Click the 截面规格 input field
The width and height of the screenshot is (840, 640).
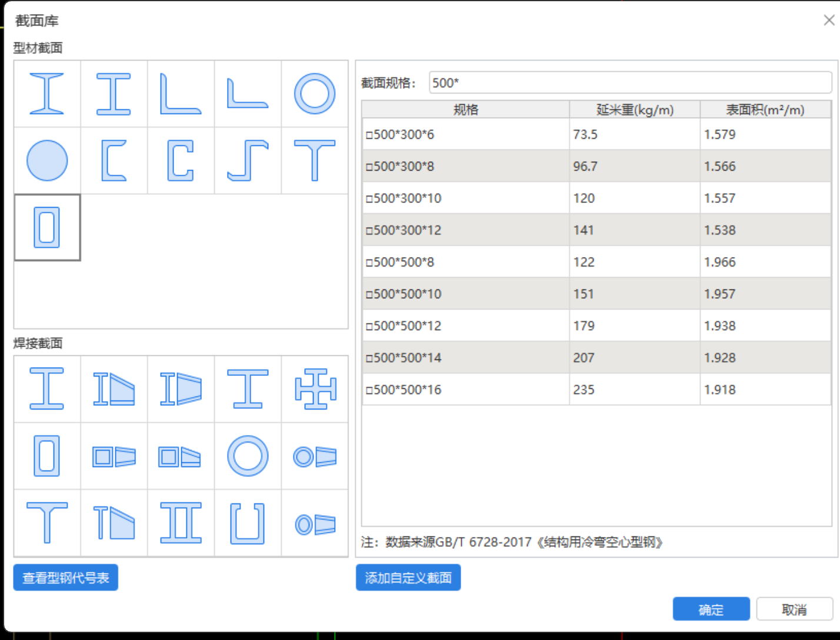630,83
